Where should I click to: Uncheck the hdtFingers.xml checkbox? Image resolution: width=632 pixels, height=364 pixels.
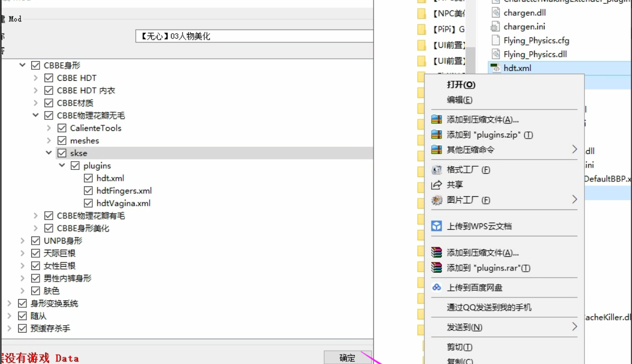tap(88, 190)
